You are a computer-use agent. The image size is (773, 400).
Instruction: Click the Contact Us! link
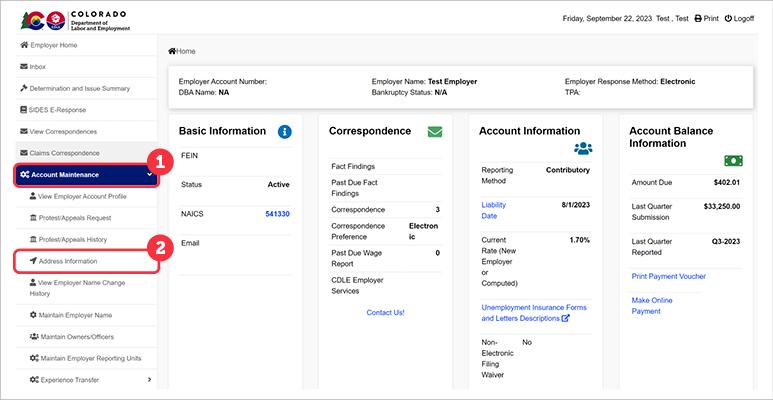pyautogui.click(x=385, y=312)
